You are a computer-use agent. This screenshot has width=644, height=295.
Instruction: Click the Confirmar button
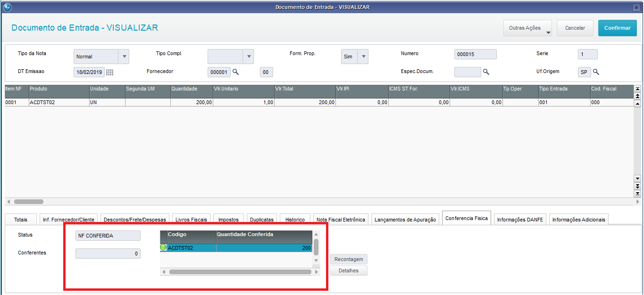point(618,28)
